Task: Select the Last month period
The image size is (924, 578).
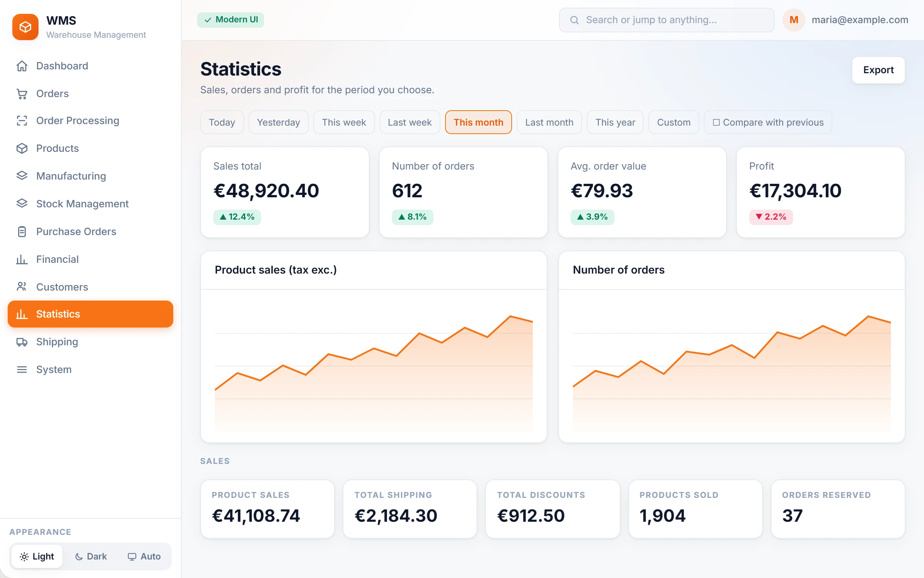Action: [549, 122]
